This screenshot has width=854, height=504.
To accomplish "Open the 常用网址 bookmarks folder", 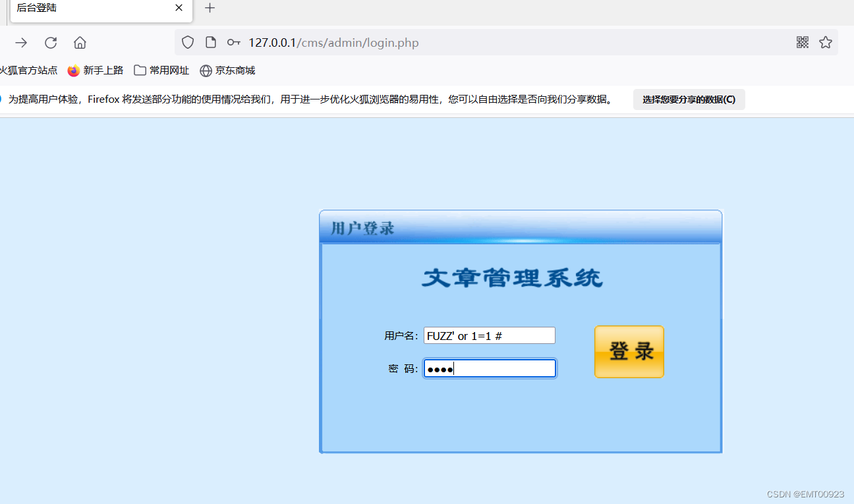I will [161, 70].
